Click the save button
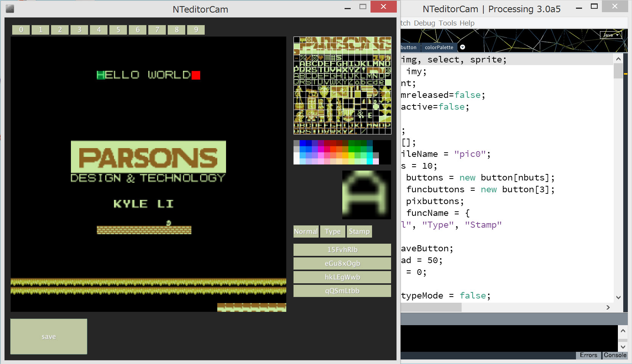Screen dimensions: 632x364 tap(49, 337)
